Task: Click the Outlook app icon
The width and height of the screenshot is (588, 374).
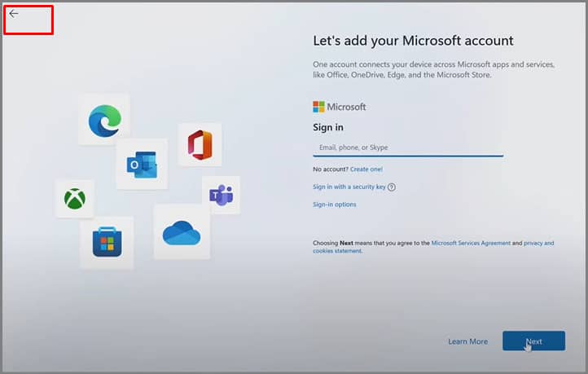Action: (x=142, y=165)
